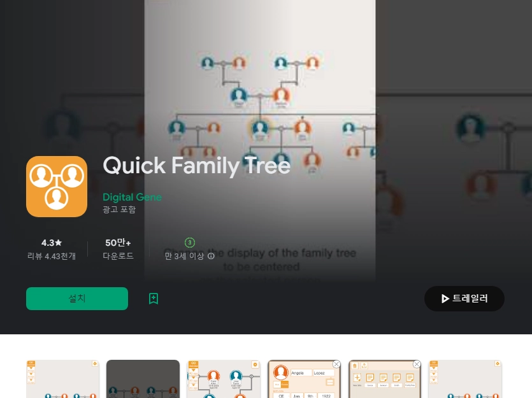Open the Carol family tree screenshot thumbnail

coord(224,379)
